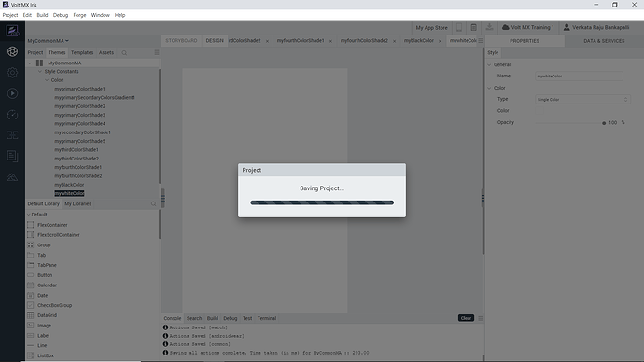Open the mobile preview icon in top toolbar
Screen dimensions: 644x362
tap(459, 27)
